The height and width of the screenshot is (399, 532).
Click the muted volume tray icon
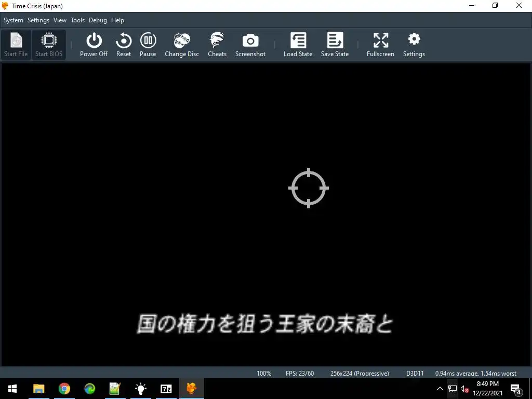tap(464, 389)
